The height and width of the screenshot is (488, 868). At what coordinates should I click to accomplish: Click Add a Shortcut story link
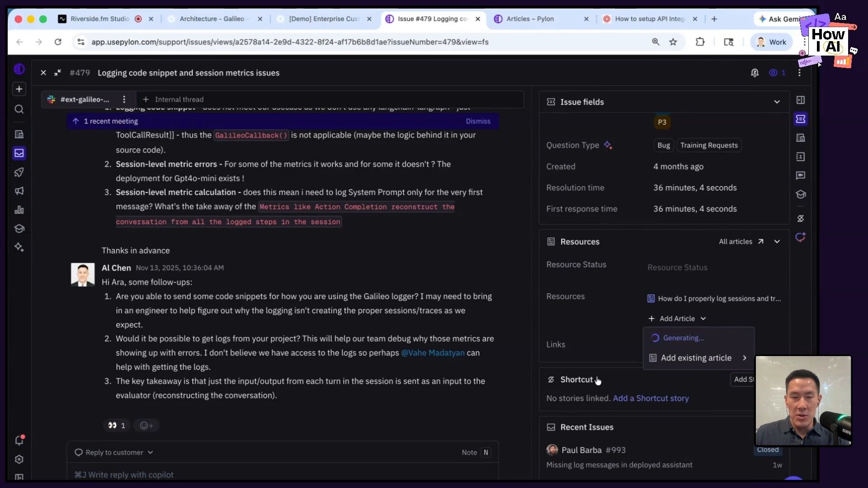[651, 398]
